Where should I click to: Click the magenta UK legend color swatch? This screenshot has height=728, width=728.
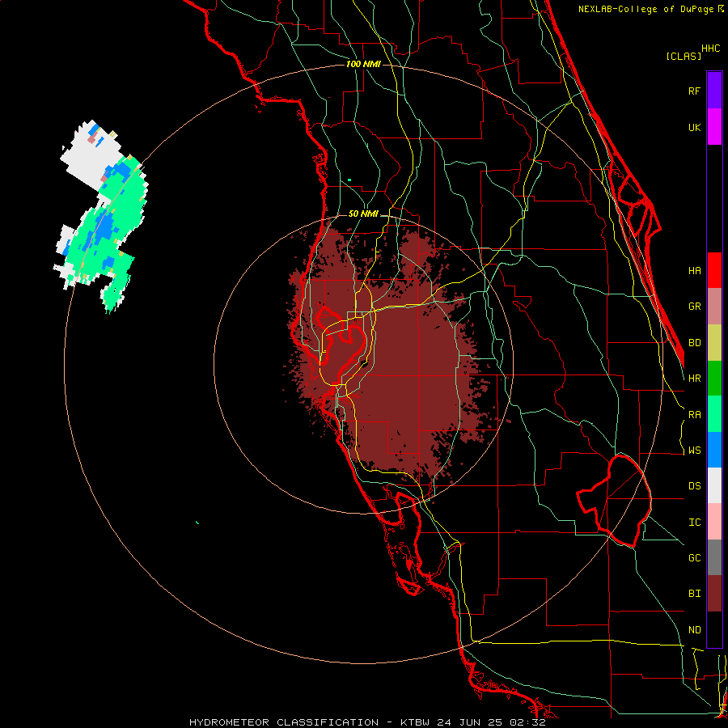(714, 127)
